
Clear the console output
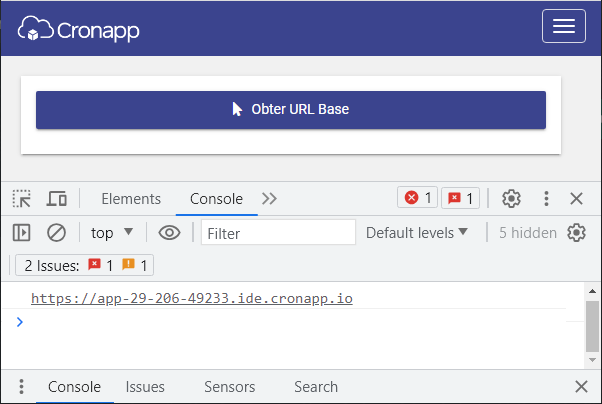[x=56, y=233]
